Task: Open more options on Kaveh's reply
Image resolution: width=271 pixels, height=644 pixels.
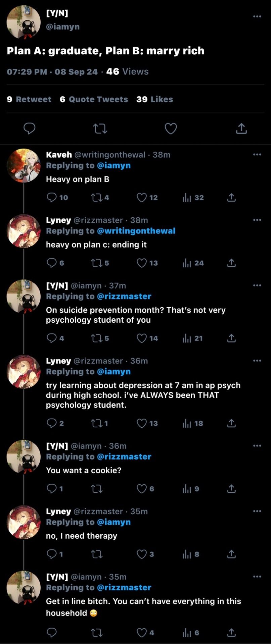Action: (x=257, y=155)
